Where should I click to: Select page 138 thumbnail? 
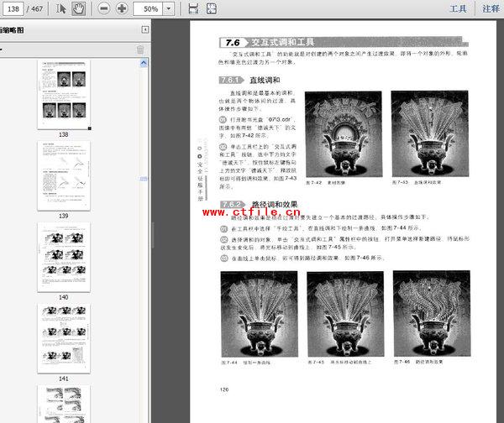coord(63,94)
